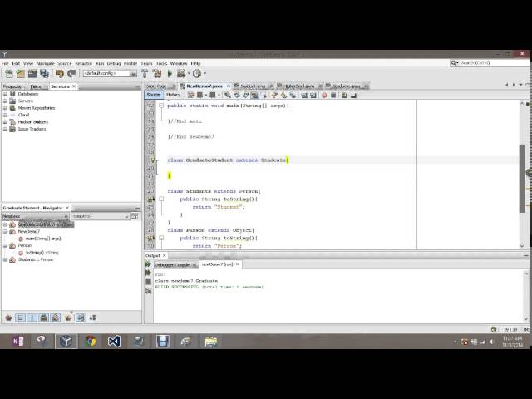Viewport: 532px width, 399px height.
Task: Click the Save All toolbar icon
Action: 44,74
